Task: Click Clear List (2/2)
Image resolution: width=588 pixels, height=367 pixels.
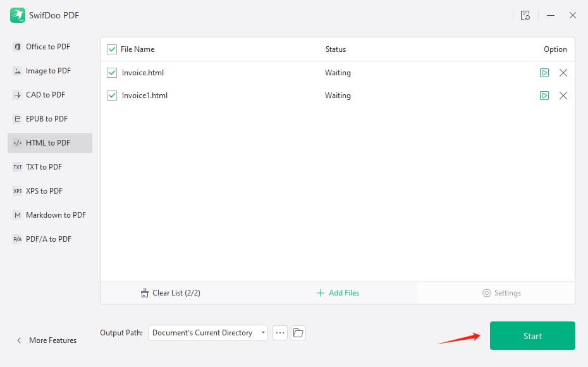Action: click(176, 293)
